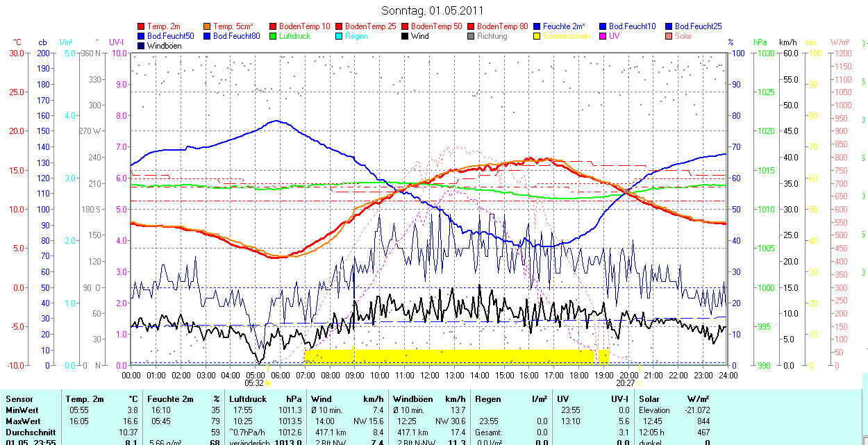Select the Feuchte 2m* legend label
This screenshot has width=868, height=445.
click(567, 26)
